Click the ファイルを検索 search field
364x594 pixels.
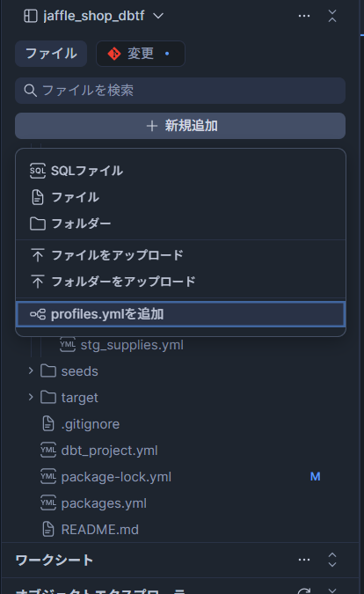click(x=180, y=91)
